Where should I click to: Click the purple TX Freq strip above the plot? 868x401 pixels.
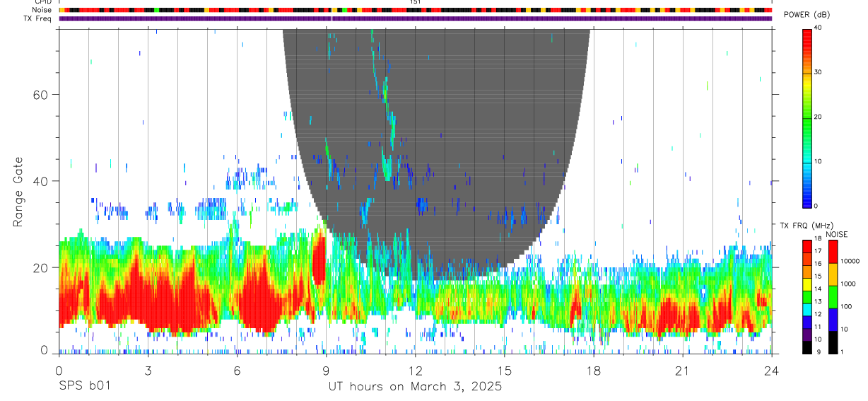(x=416, y=18)
